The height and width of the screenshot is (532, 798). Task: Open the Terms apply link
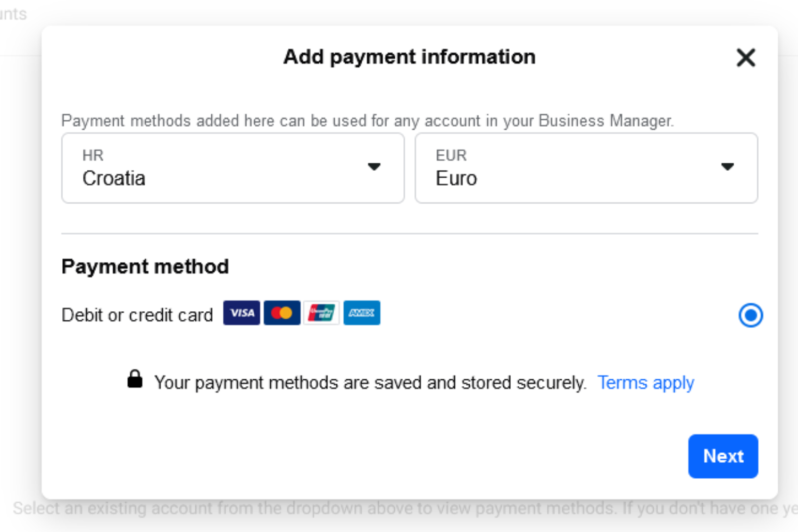646,383
